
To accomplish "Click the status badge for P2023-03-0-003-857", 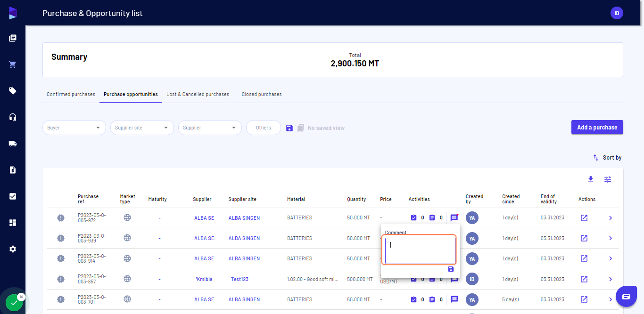I will [x=61, y=279].
